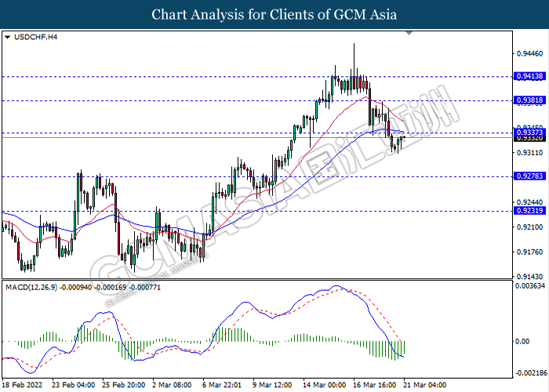
Task: Click the 0.91430 price axis value
Action: pyautogui.click(x=529, y=277)
